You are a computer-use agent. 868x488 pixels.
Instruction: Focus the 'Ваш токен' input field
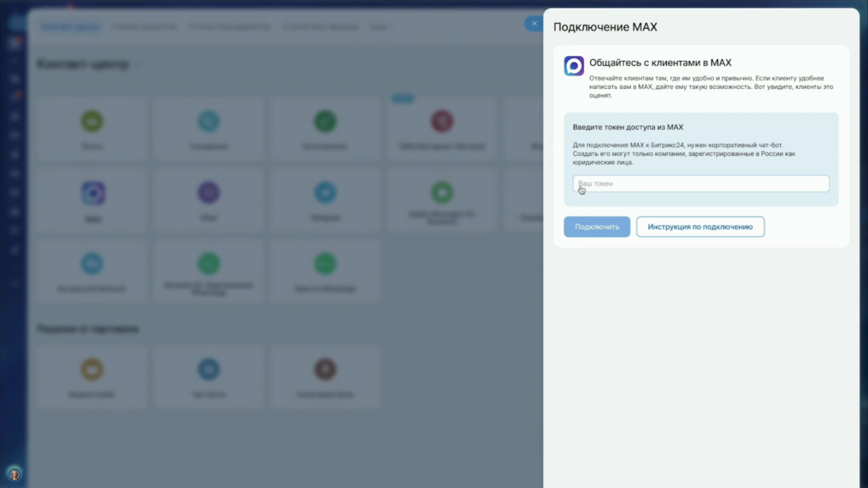[x=700, y=184]
